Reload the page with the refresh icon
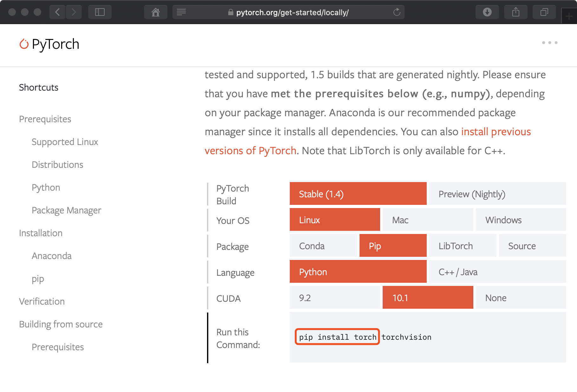 point(397,12)
